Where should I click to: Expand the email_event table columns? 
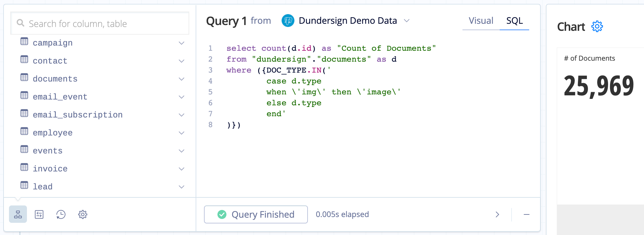point(182,97)
